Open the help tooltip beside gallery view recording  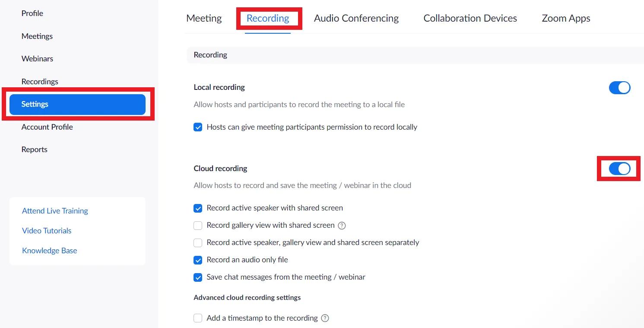(x=341, y=225)
